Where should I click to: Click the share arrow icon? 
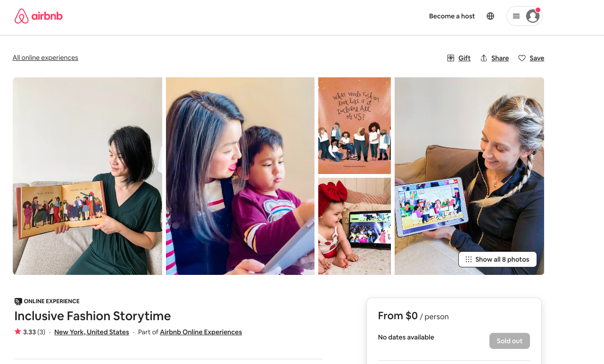pos(484,58)
